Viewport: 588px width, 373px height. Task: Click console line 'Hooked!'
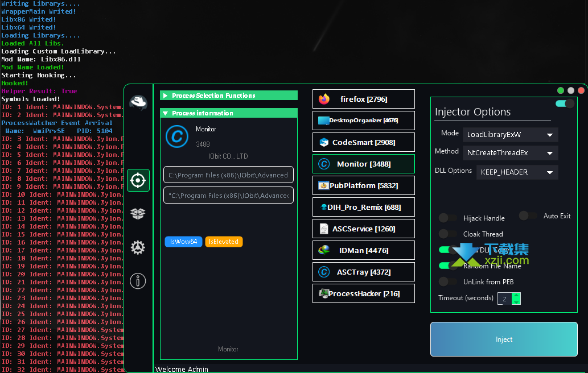(x=15, y=83)
